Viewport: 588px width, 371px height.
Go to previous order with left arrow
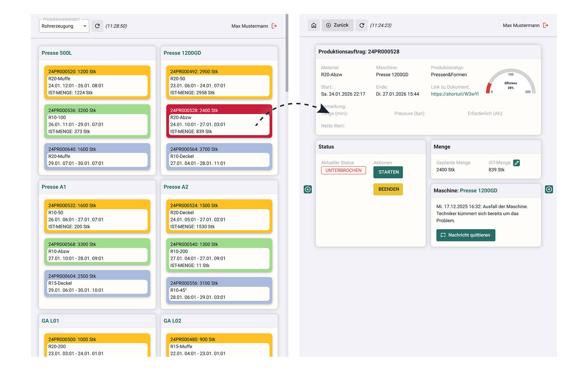308,189
